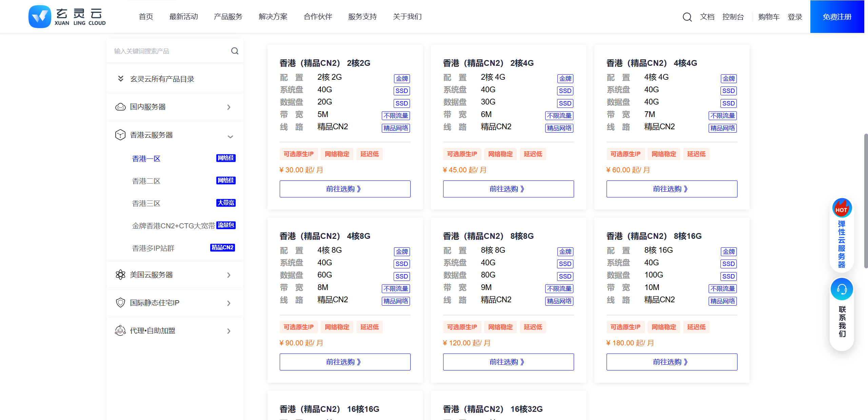Click 免费注册 in the top right
This screenshot has width=868, height=420.
click(837, 16)
